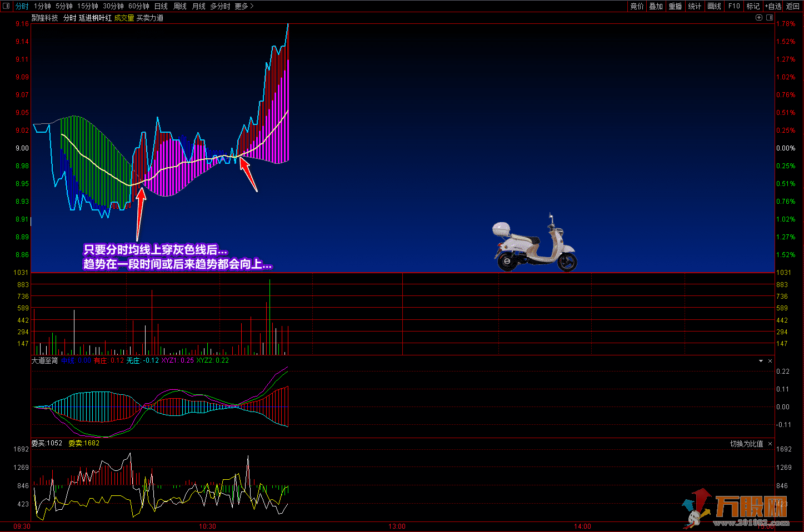Switch to the 30分钟 chart period
The width and height of the screenshot is (804, 532).
[x=113, y=6]
